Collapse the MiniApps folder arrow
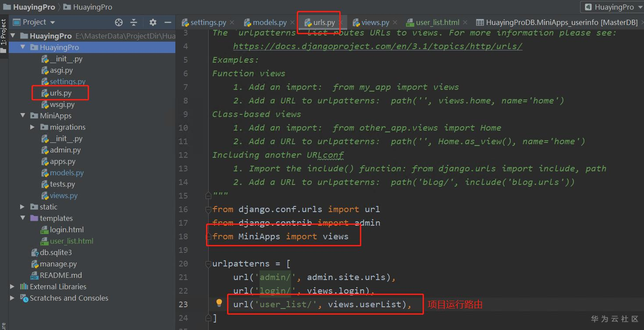This screenshot has height=330, width=644. [23, 116]
